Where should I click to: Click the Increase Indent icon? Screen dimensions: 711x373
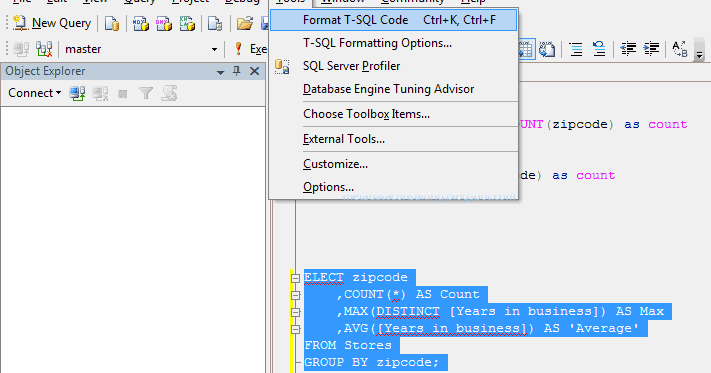tap(651, 49)
